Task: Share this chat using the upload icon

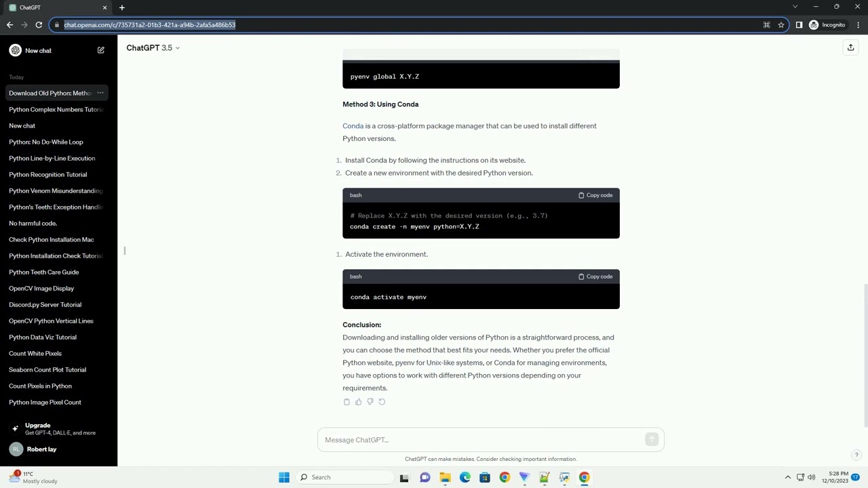Action: [850, 47]
